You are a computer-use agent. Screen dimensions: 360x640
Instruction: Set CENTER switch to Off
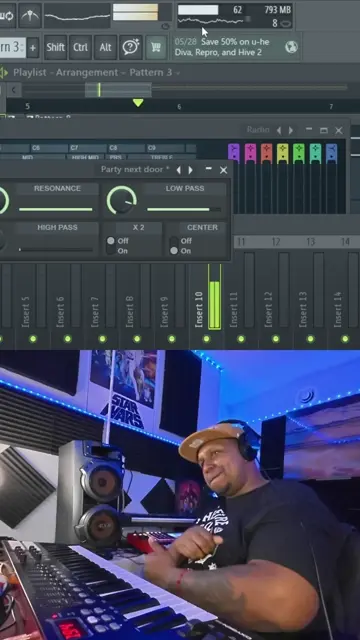pos(174,241)
